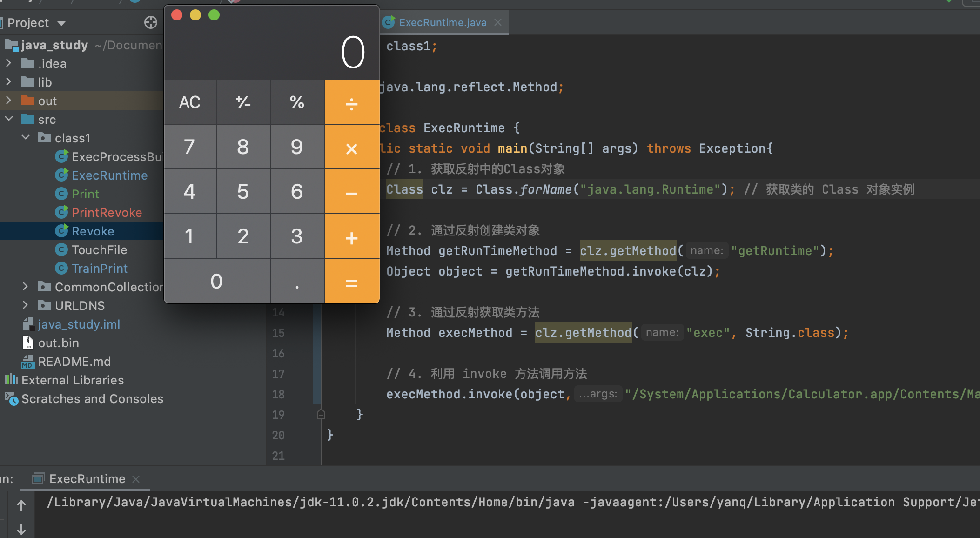Click the locate-in-project crosshair icon
The image size is (980, 538).
coord(150,22)
